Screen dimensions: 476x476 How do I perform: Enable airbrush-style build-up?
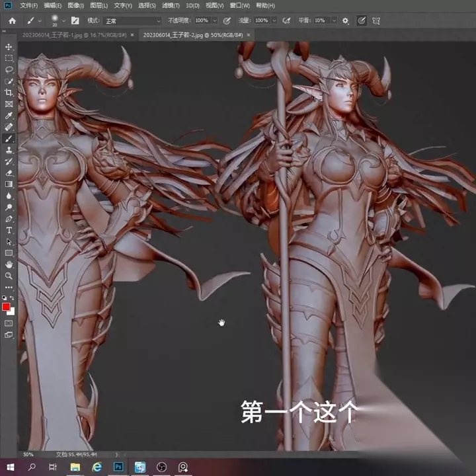coord(286,20)
